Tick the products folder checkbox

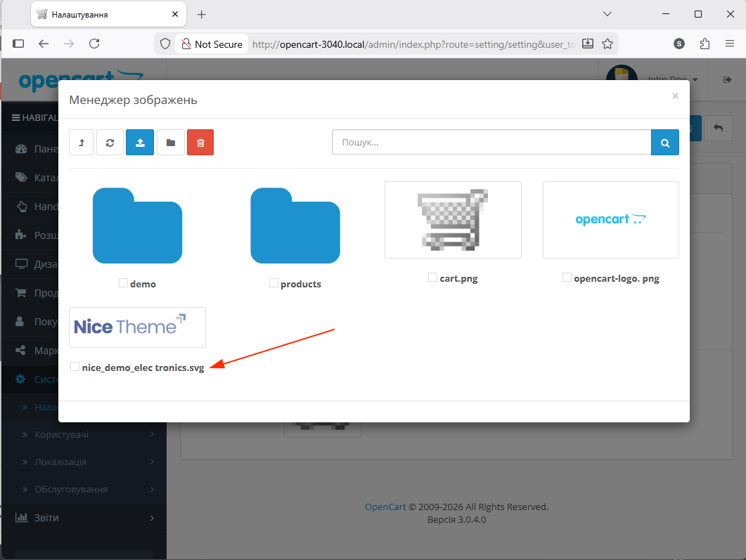point(274,283)
